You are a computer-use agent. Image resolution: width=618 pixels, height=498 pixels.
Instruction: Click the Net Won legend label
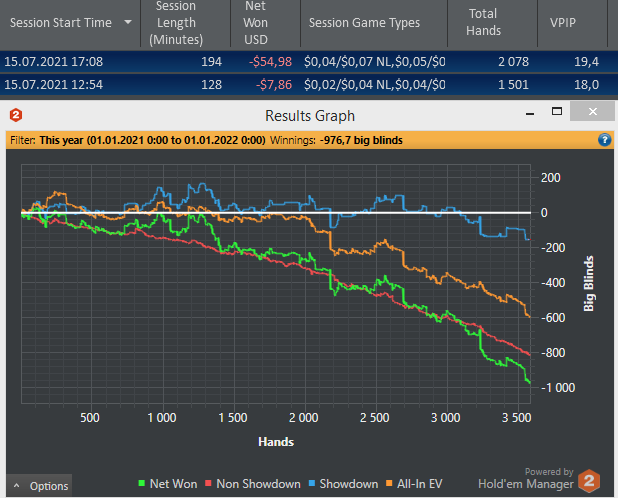coord(173,484)
